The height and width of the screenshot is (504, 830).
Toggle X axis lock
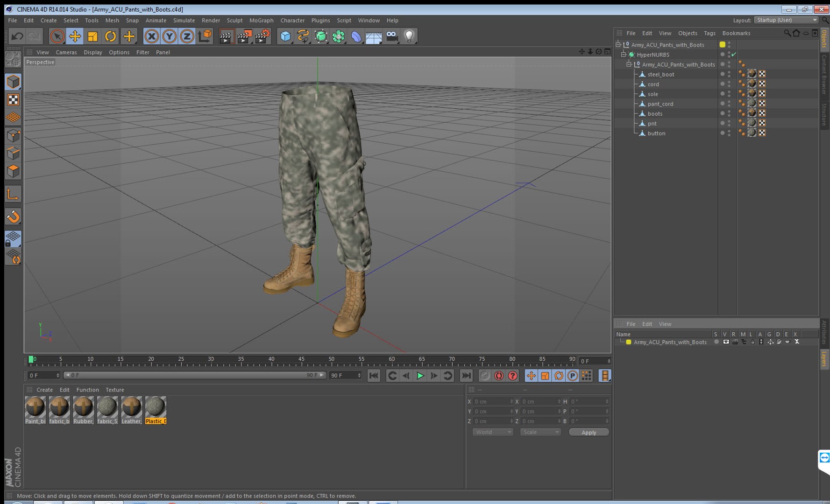(151, 36)
